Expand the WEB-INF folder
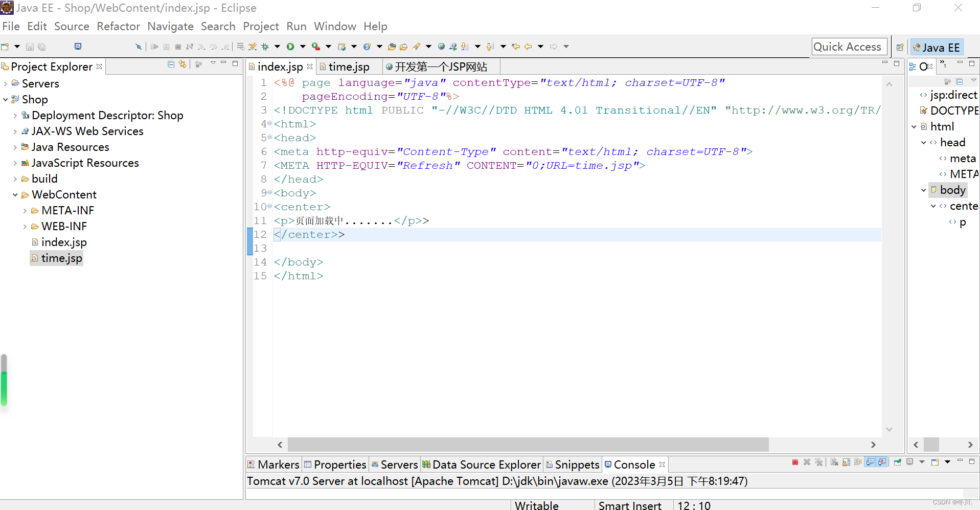Screen dimensions: 980x510 pyautogui.click(x=25, y=226)
